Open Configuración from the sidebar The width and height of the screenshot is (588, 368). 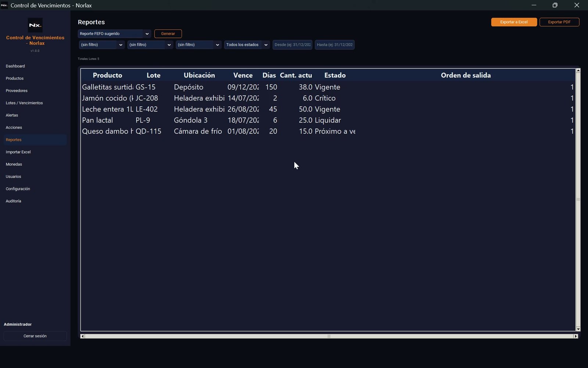(35, 189)
